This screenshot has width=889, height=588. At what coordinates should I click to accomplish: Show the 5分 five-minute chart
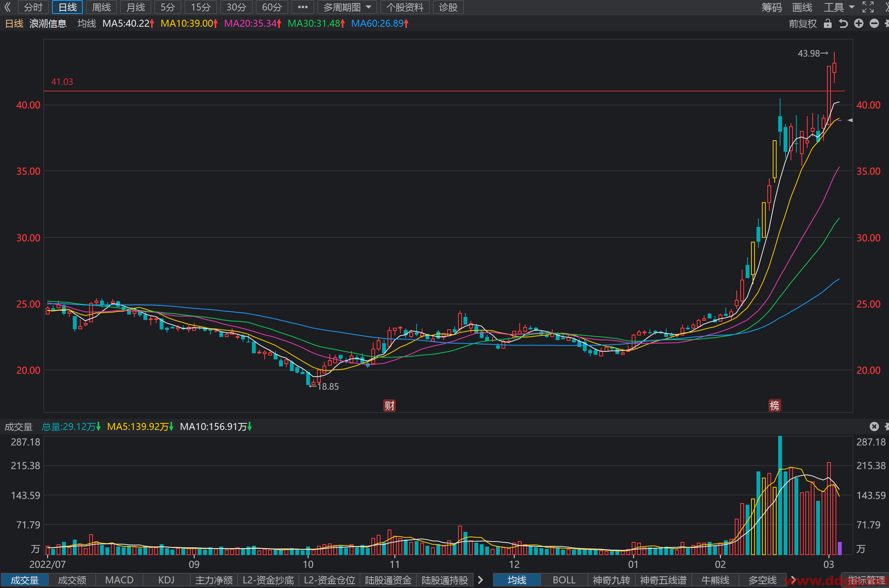(x=168, y=7)
